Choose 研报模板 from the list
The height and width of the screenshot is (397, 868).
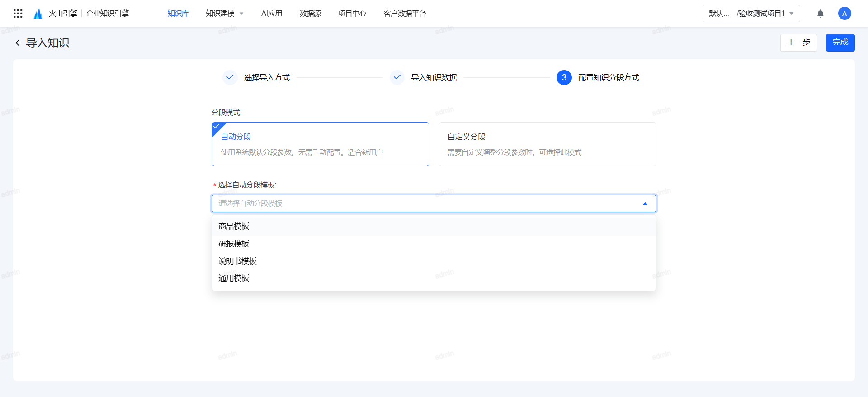pos(234,244)
